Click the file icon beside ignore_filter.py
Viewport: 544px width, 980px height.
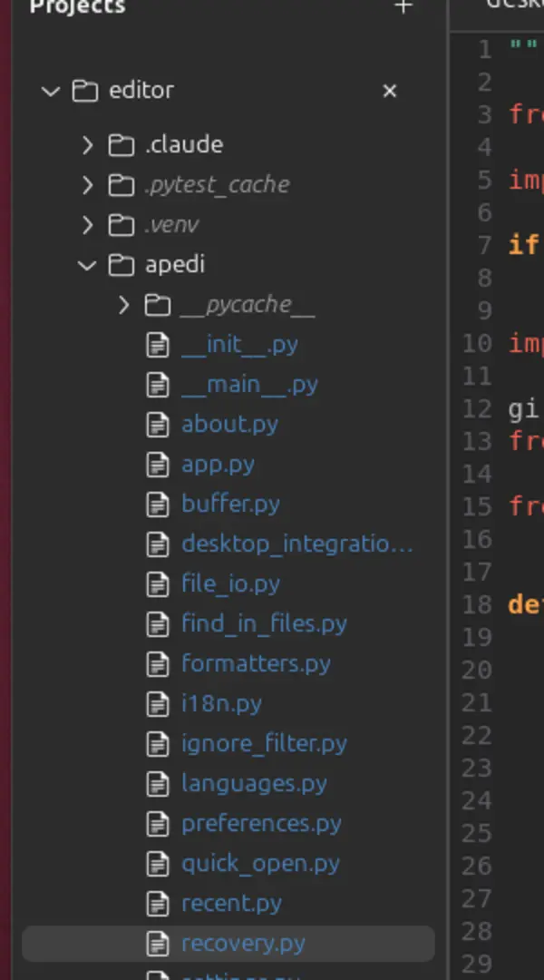click(158, 745)
